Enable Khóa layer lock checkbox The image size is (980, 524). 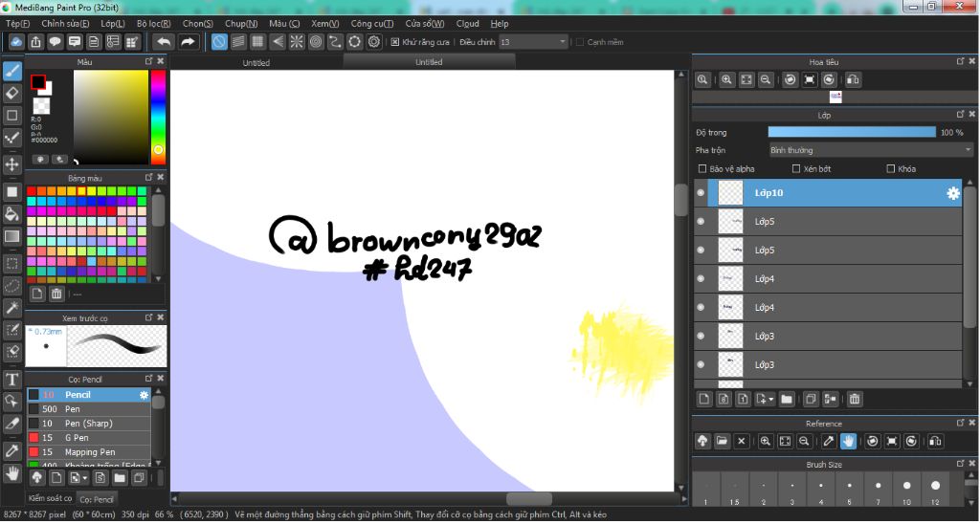[x=891, y=168]
